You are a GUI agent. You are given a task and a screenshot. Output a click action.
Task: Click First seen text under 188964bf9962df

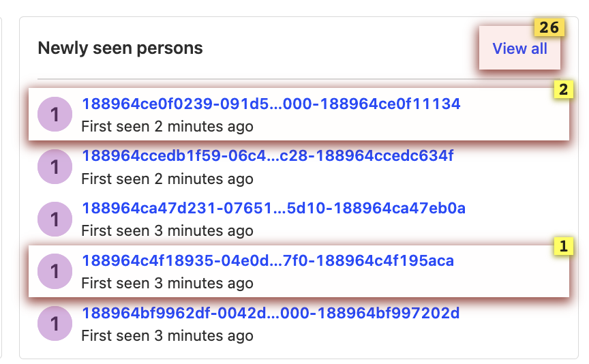(167, 335)
